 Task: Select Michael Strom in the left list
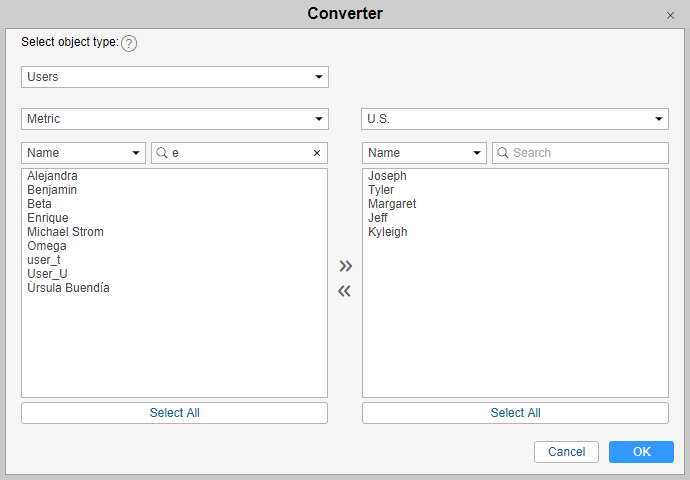tap(66, 232)
